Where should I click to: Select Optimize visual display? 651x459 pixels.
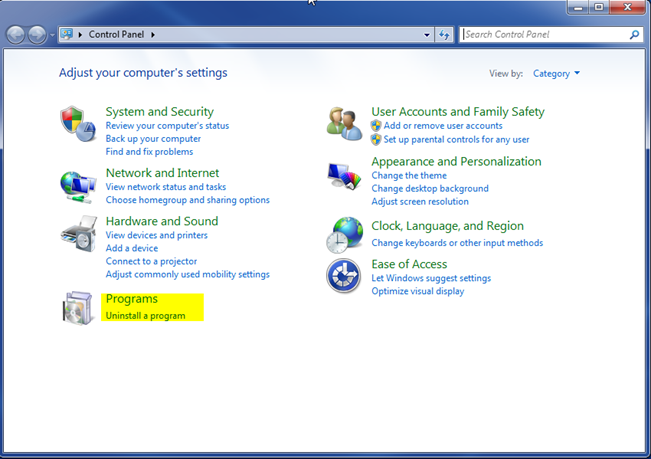point(418,291)
